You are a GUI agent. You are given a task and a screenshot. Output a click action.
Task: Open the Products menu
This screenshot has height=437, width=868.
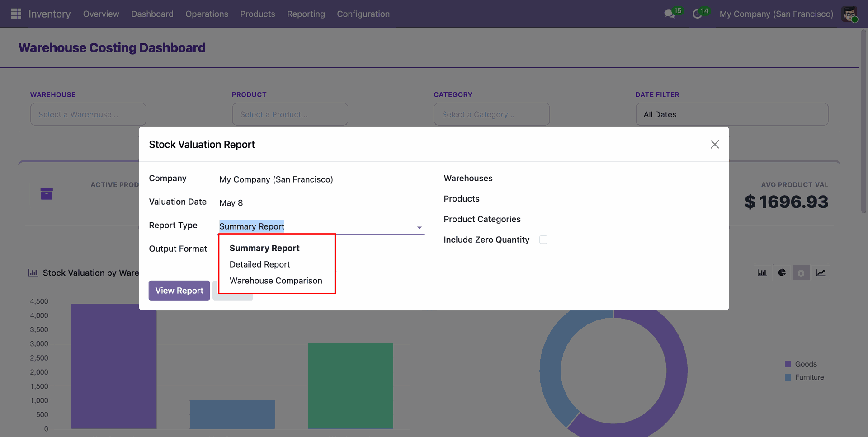pyautogui.click(x=257, y=14)
